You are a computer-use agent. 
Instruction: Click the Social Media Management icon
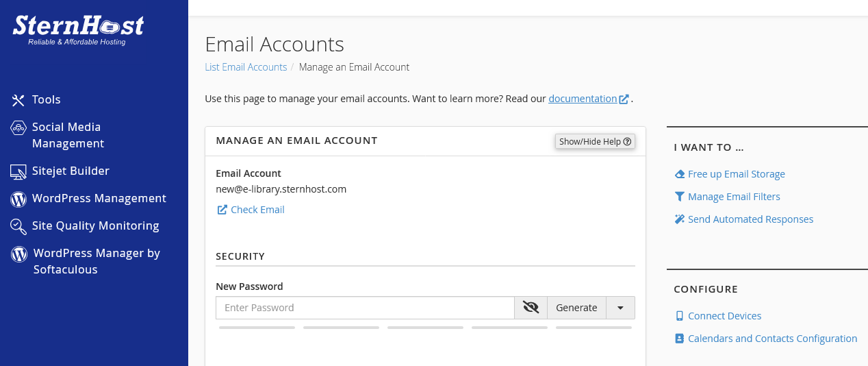(18, 127)
